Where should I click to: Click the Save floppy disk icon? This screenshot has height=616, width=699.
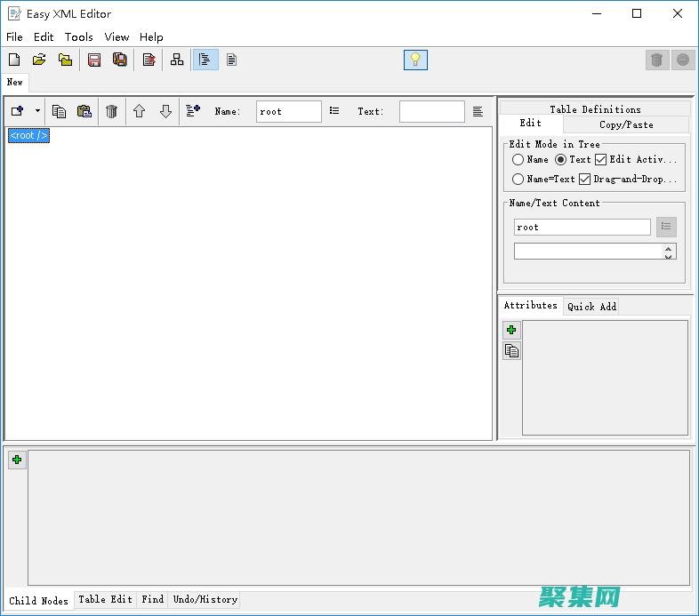coord(93,60)
